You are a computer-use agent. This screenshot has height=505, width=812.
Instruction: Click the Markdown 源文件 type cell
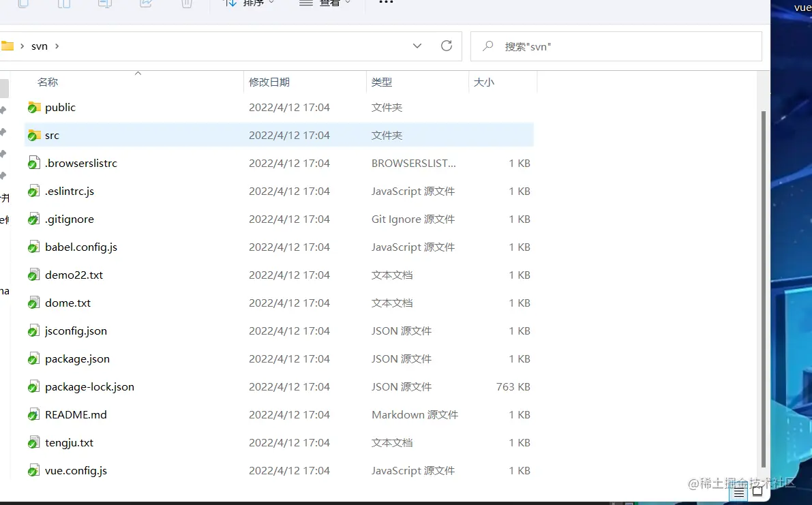pyautogui.click(x=415, y=414)
